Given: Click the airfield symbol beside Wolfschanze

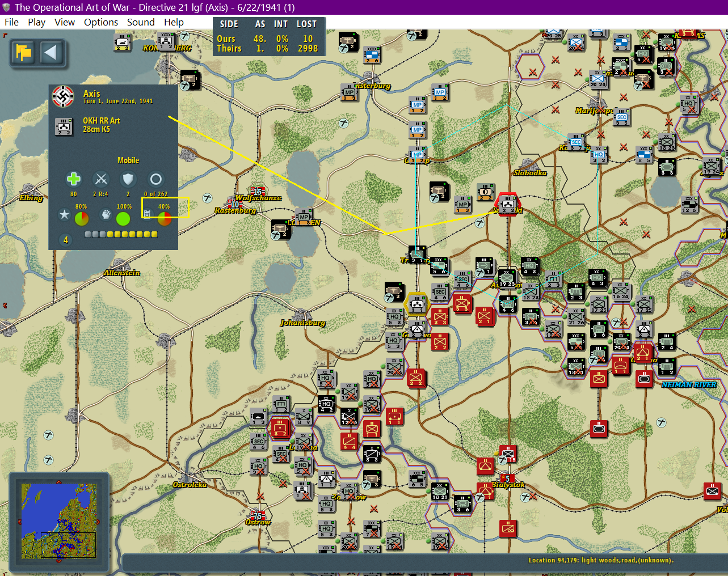Looking at the screenshot, I should click(x=208, y=198).
